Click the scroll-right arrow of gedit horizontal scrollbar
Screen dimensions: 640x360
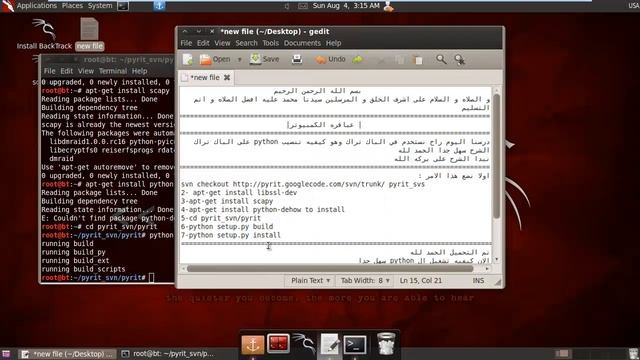point(487,269)
